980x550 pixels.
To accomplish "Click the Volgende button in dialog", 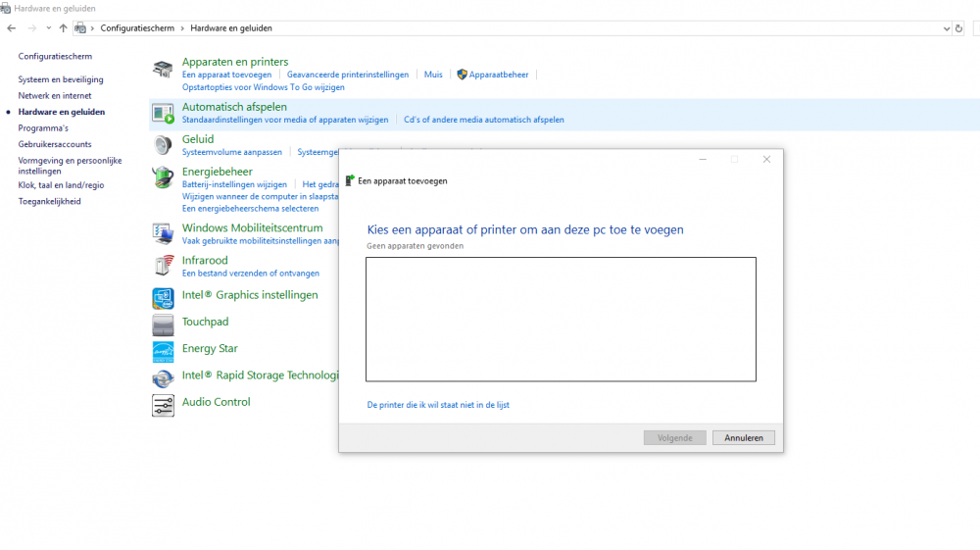I will click(x=675, y=438).
